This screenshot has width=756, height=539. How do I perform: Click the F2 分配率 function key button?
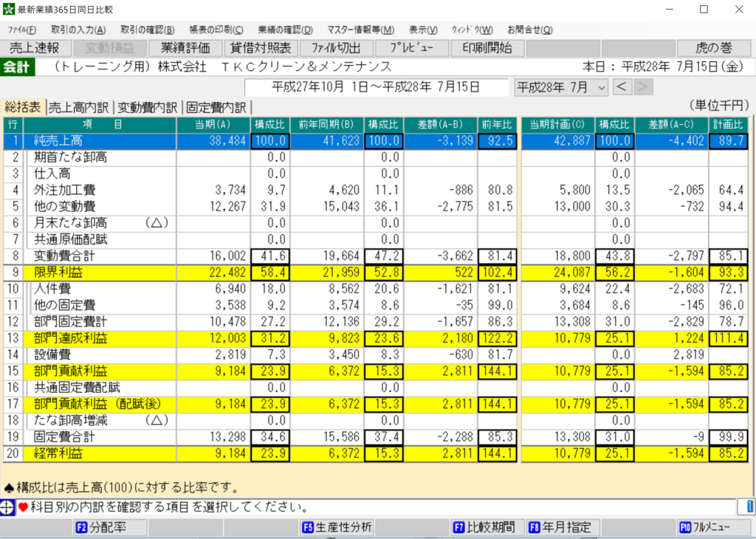111,527
